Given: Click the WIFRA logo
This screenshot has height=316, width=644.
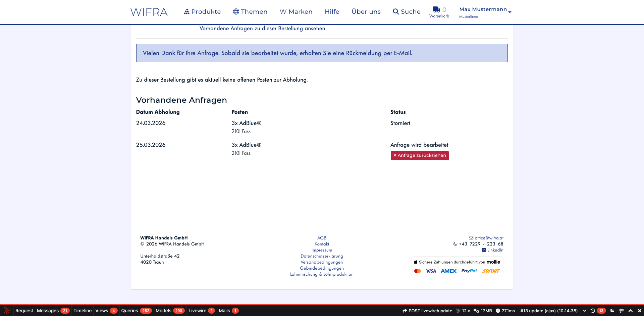Looking at the screenshot, I should (149, 12).
